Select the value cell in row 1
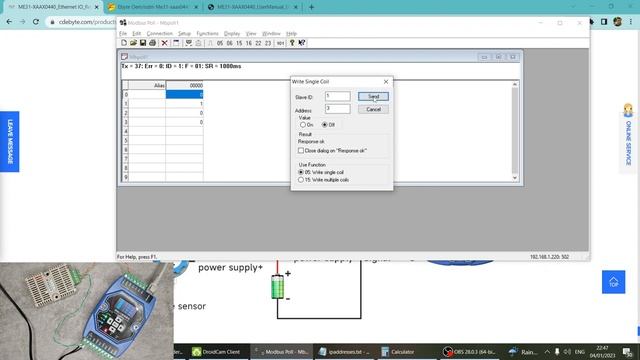 (x=184, y=104)
